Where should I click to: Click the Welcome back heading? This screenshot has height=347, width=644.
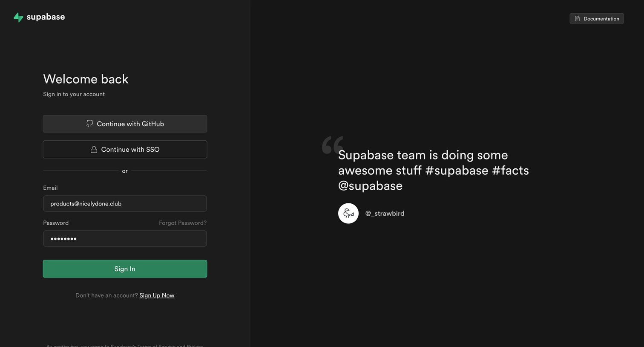[x=86, y=79]
